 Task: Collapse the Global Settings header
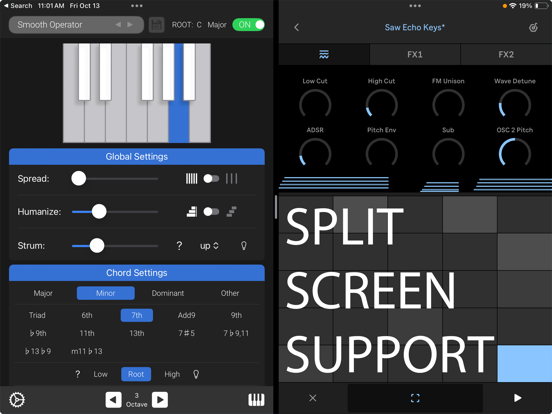[137, 157]
